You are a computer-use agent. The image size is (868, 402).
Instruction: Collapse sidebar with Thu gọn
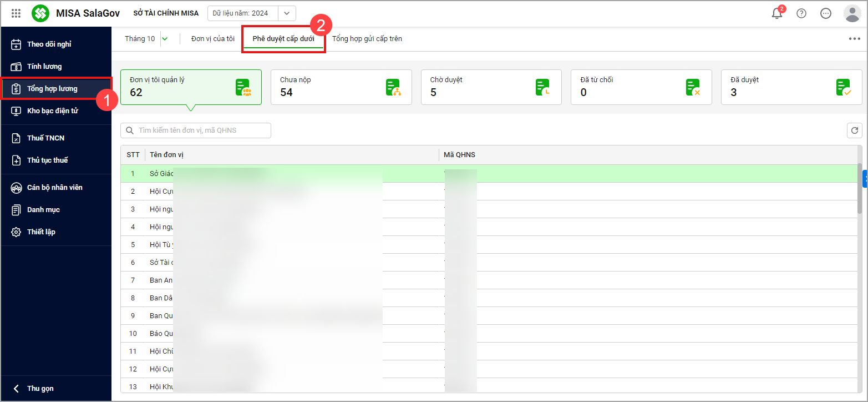(40, 389)
